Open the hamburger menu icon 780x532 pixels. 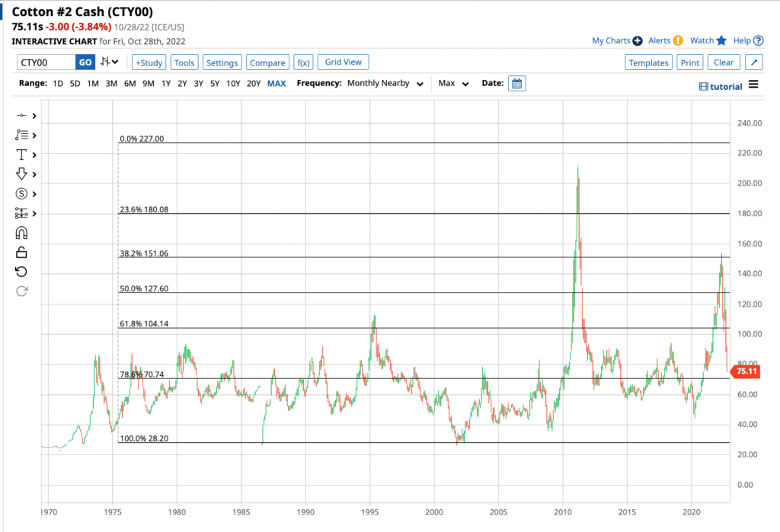click(x=753, y=84)
